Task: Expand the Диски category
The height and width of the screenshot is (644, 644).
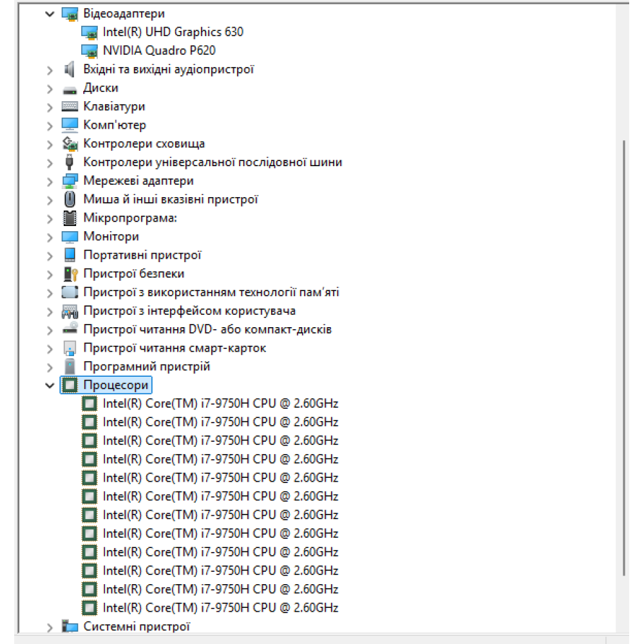Action: click(x=50, y=88)
